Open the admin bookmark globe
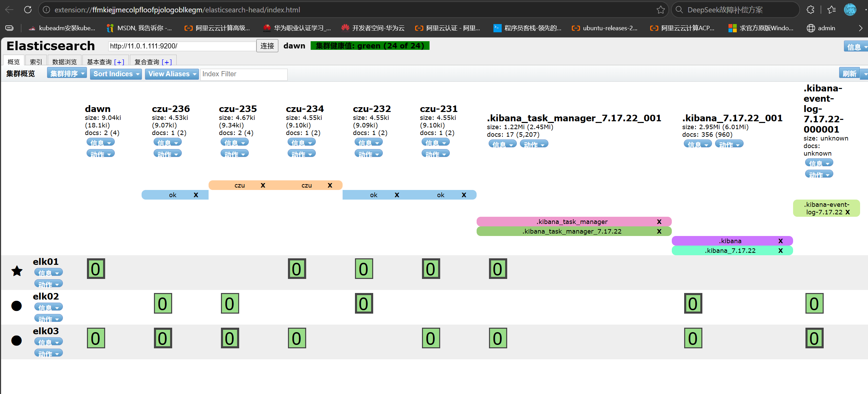 [821, 28]
